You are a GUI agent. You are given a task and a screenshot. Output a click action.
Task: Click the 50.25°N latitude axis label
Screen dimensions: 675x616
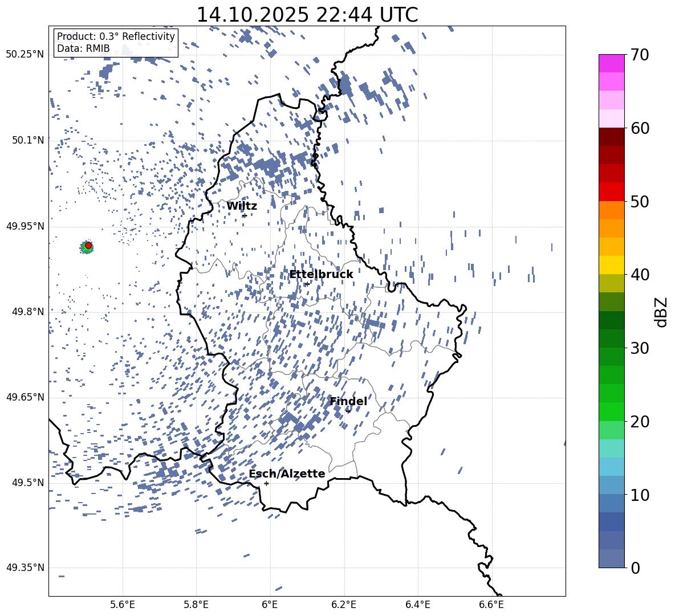25,55
